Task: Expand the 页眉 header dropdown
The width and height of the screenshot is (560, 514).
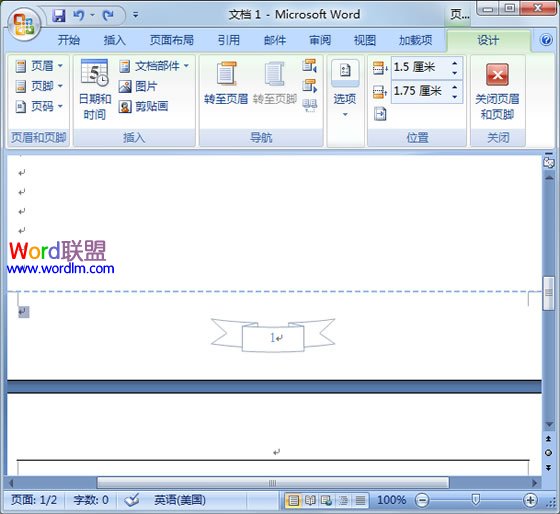Action: click(x=39, y=66)
